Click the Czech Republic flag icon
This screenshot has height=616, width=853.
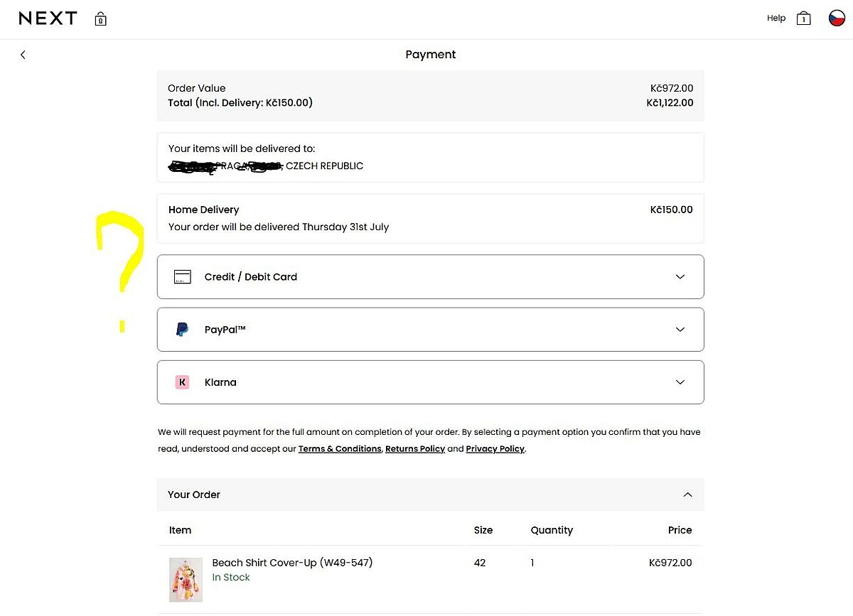pyautogui.click(x=837, y=18)
